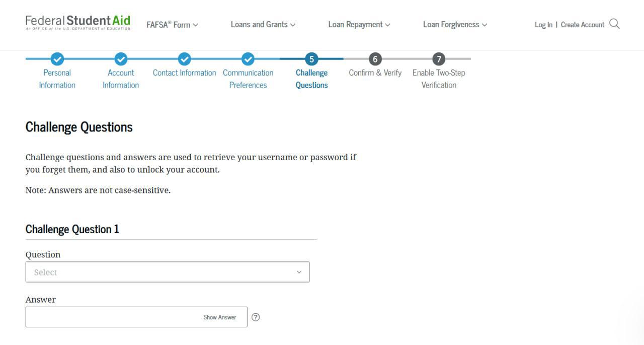Click the Confirm & Verify step label

pos(375,73)
